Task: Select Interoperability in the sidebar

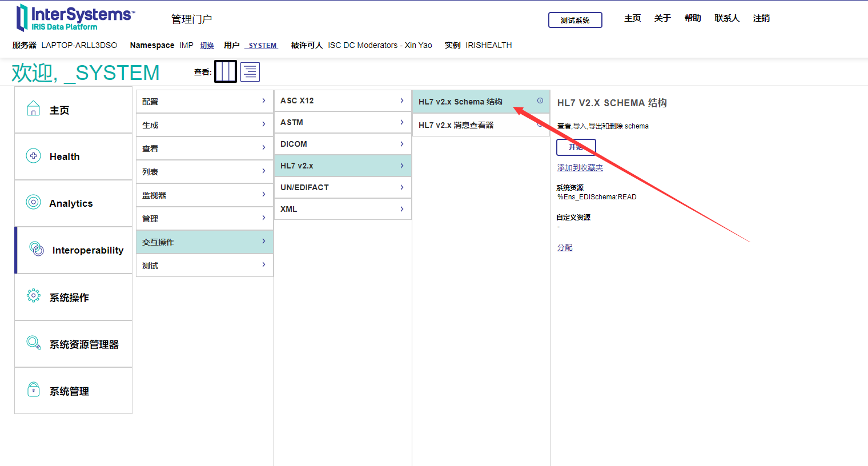Action: (73, 250)
